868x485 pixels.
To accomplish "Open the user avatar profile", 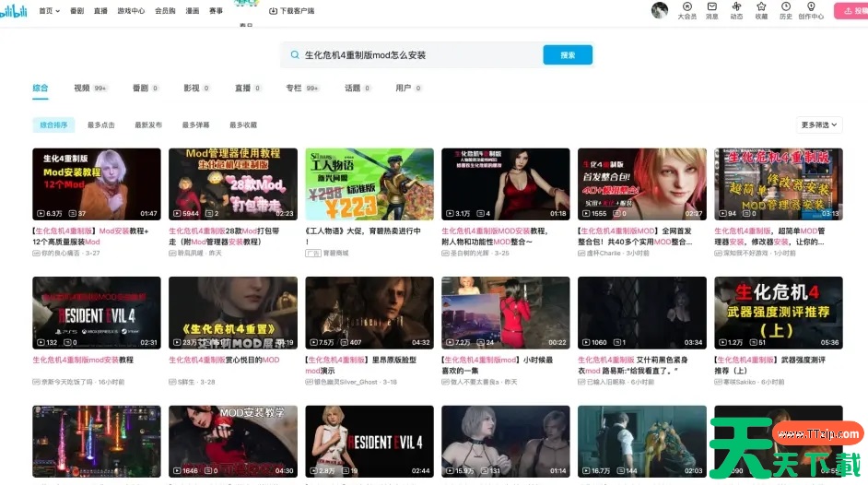I will coord(660,10).
